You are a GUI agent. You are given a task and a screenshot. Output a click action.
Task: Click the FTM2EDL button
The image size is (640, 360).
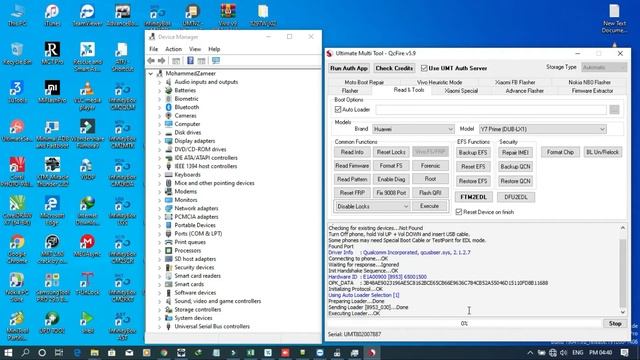(x=473, y=197)
